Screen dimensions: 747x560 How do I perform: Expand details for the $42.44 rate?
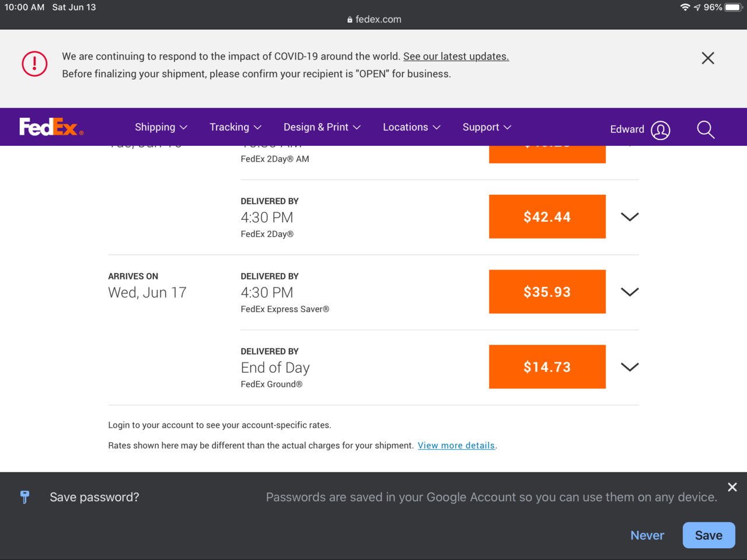tap(630, 217)
